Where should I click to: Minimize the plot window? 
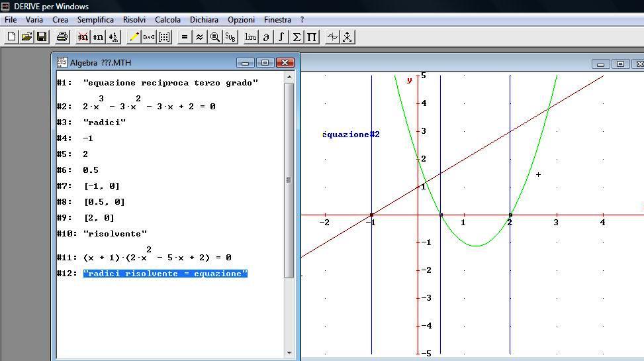[600, 64]
